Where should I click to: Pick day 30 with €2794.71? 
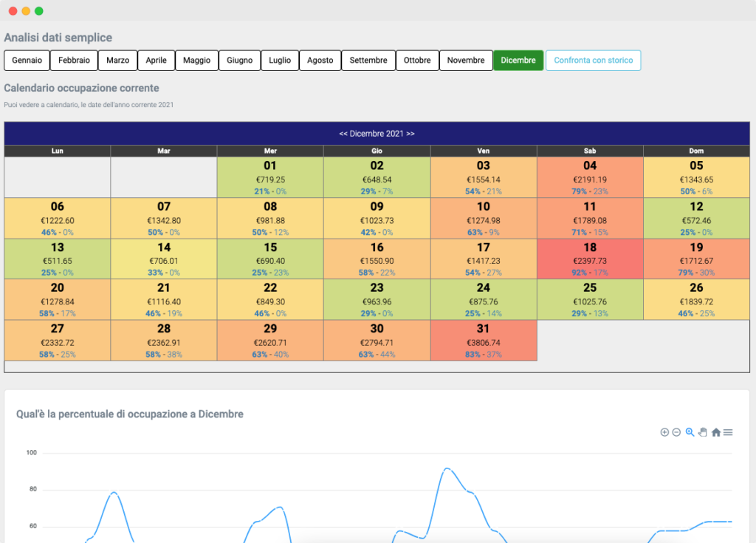coord(377,341)
